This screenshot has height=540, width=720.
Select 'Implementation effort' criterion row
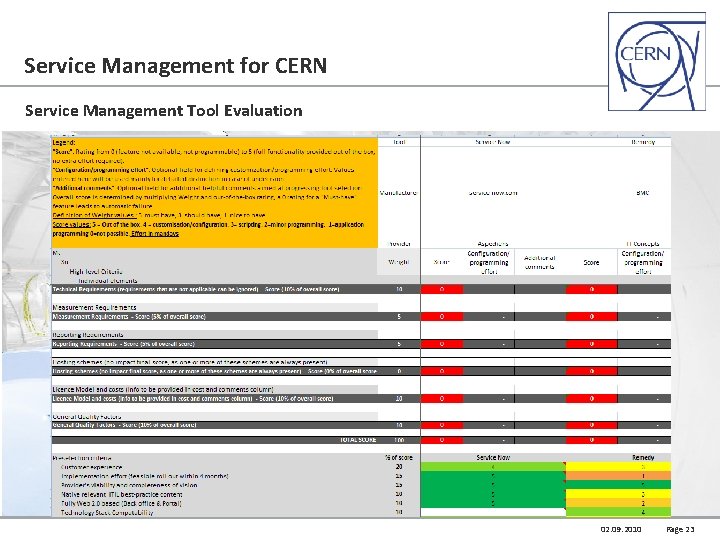click(214, 476)
